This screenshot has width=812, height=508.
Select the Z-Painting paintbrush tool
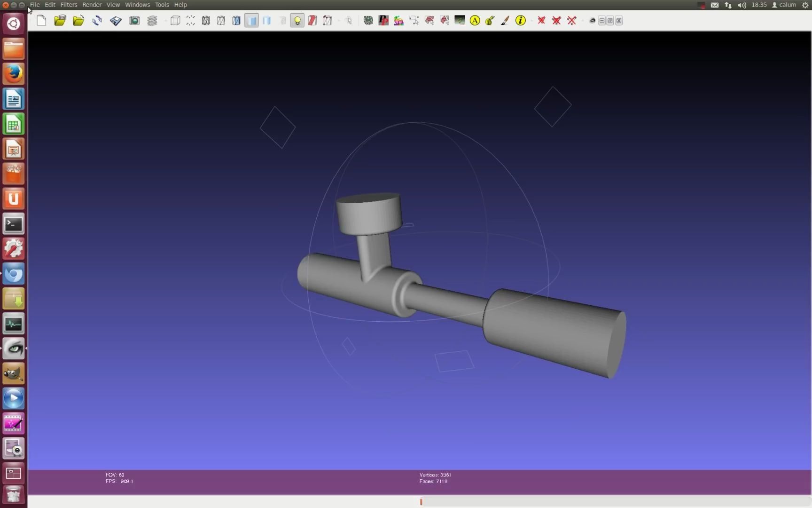pyautogui.click(x=505, y=20)
